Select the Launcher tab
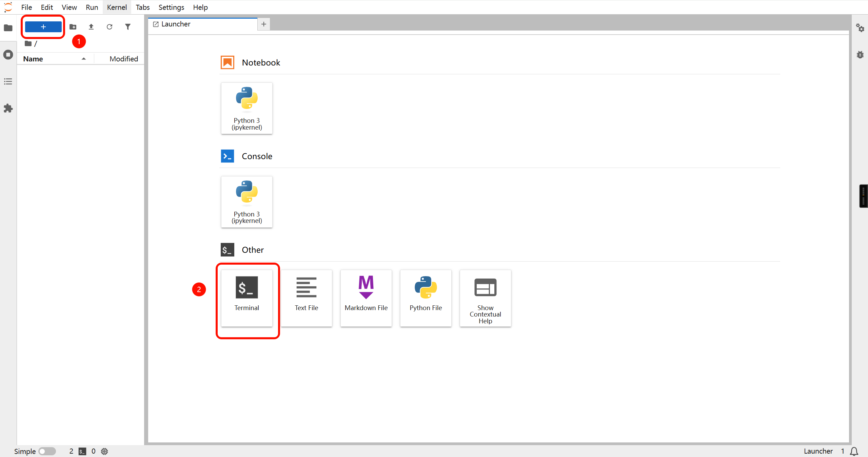This screenshot has height=457, width=868. (x=176, y=24)
